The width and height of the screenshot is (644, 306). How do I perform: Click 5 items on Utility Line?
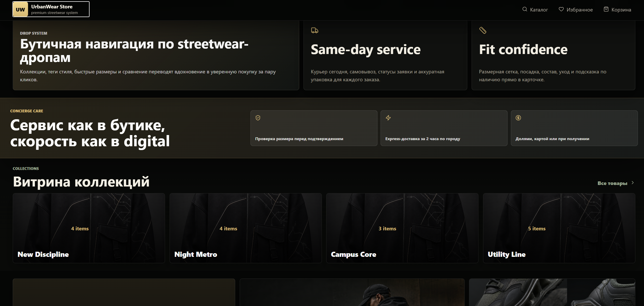537,229
